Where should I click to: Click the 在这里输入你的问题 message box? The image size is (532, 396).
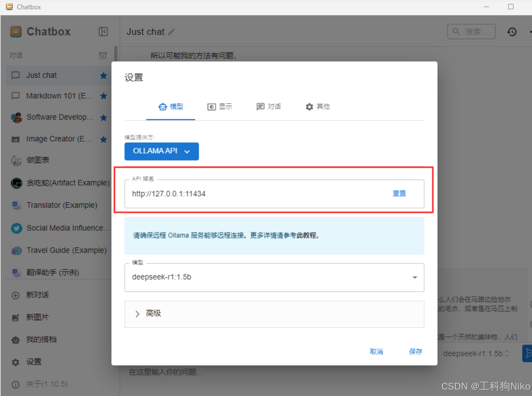[x=165, y=372]
